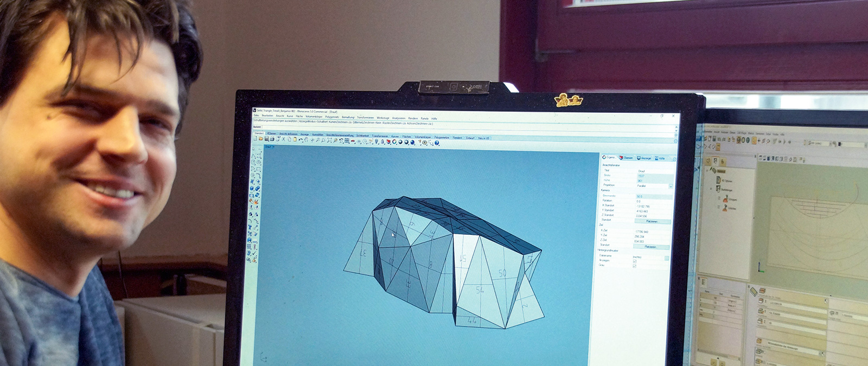Switch to the Ansicht definieren toolbar tab
The width and height of the screenshot is (868, 366).
tap(289, 134)
